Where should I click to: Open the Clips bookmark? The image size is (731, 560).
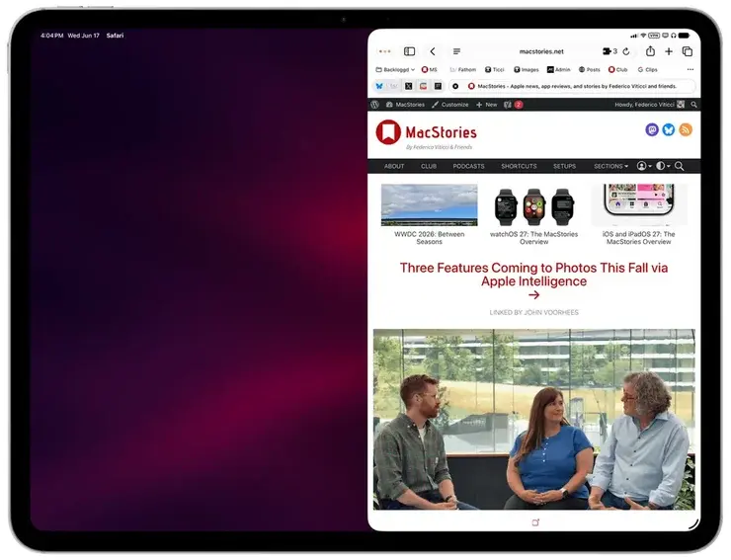tap(648, 69)
